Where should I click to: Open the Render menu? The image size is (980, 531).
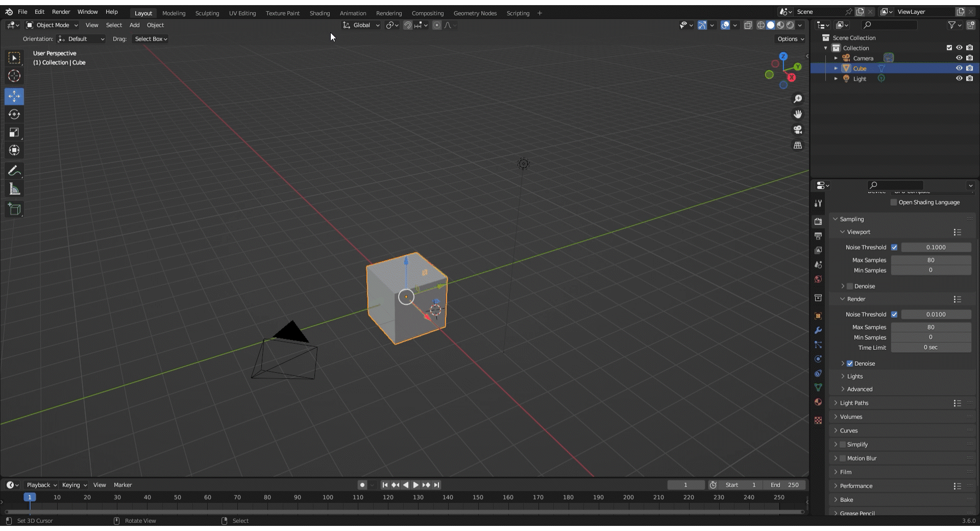(61, 12)
